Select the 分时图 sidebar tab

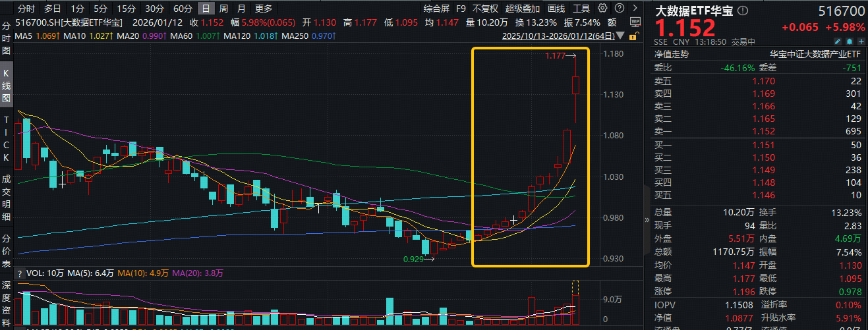coord(7,37)
